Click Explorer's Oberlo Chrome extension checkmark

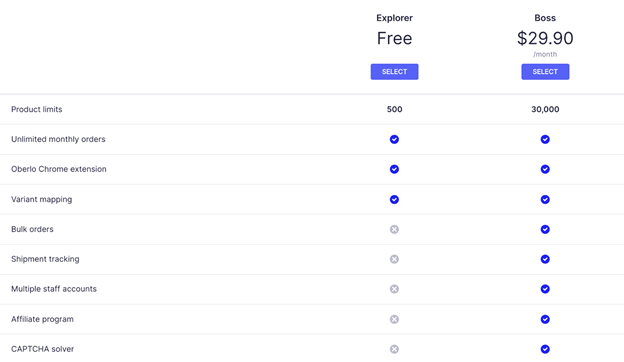(x=394, y=169)
